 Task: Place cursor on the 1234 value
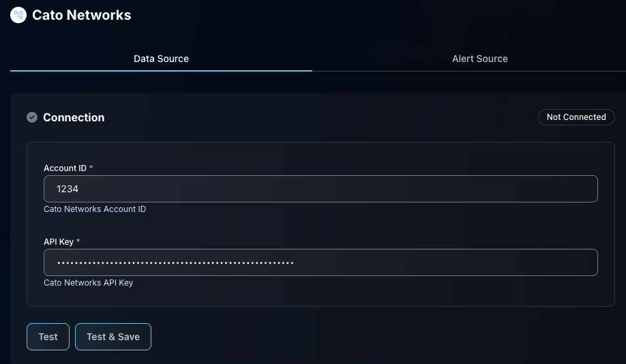click(x=68, y=189)
